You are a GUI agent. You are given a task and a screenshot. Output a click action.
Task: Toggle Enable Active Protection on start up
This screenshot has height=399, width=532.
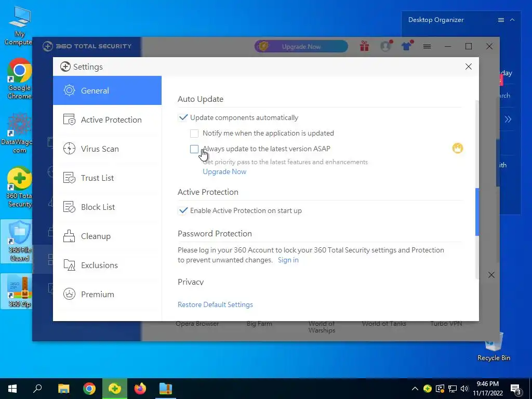pos(182,211)
